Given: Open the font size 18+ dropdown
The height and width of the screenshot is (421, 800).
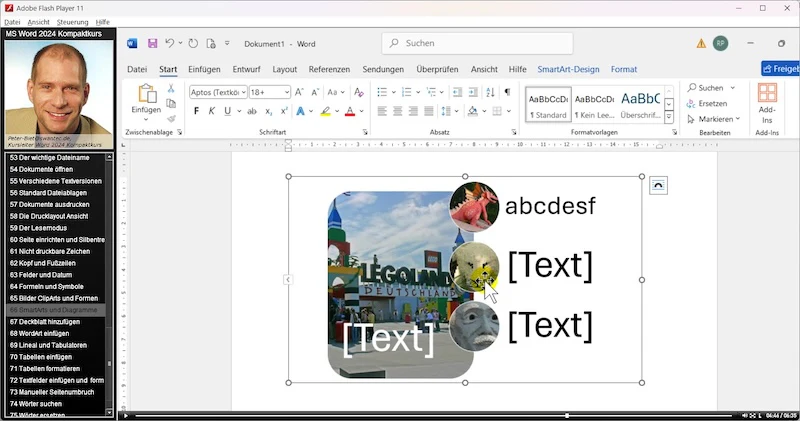Looking at the screenshot, I should coord(287,92).
